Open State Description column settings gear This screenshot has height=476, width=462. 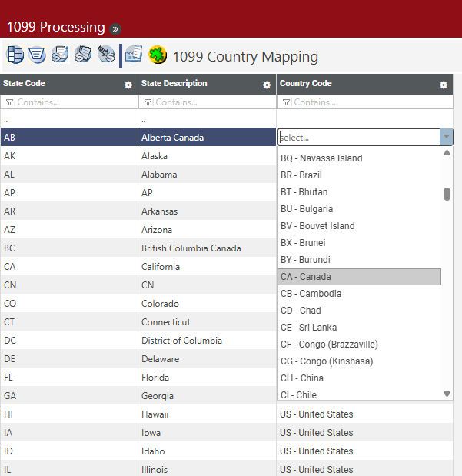click(267, 85)
